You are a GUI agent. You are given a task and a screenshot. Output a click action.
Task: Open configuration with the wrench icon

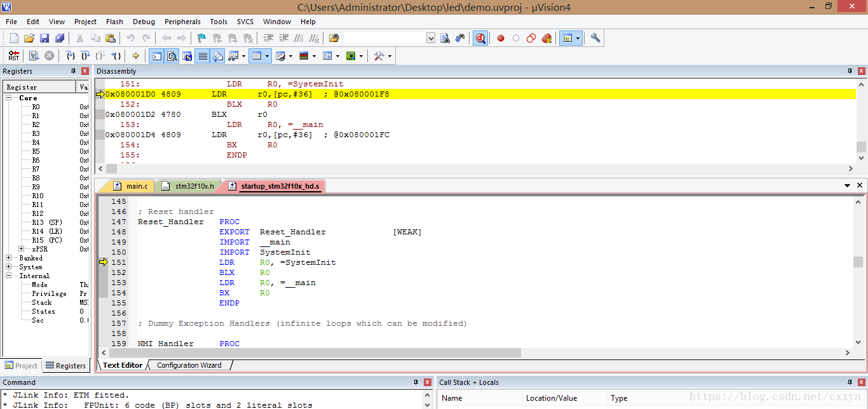coord(595,38)
